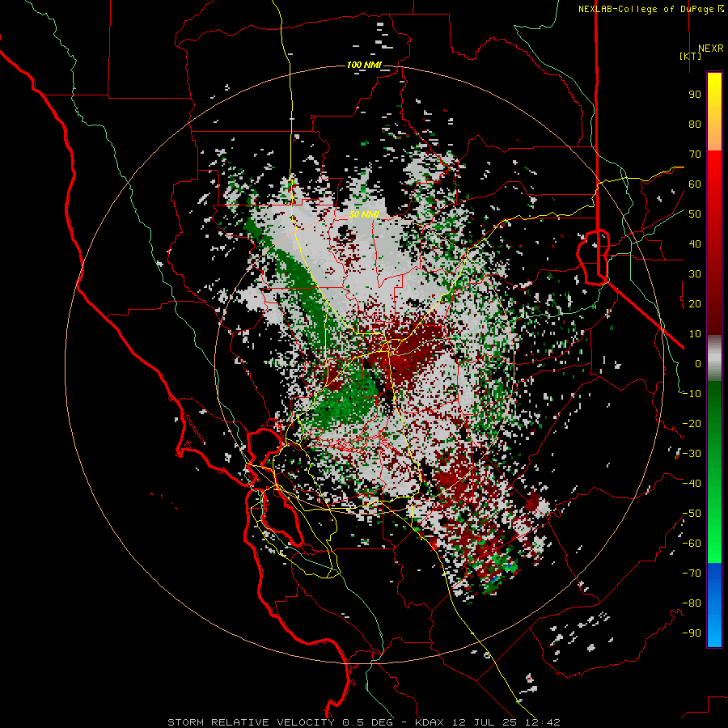Click the -60 value on velocity scale

[692, 544]
